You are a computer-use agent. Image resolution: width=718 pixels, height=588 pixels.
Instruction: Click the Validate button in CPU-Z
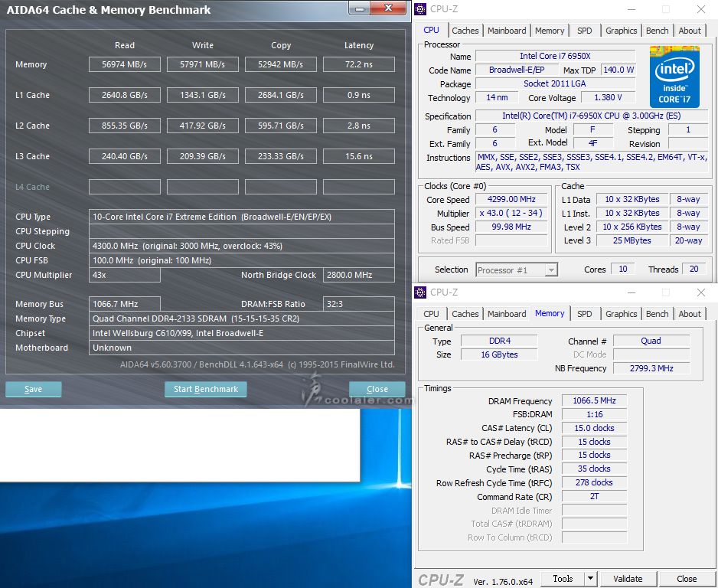(x=628, y=579)
